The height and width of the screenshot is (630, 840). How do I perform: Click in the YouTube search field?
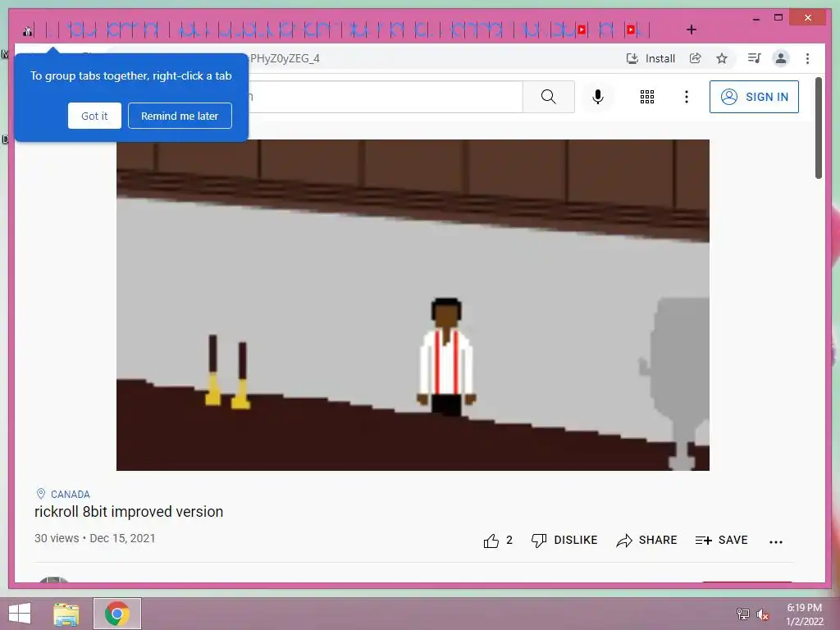pos(385,97)
